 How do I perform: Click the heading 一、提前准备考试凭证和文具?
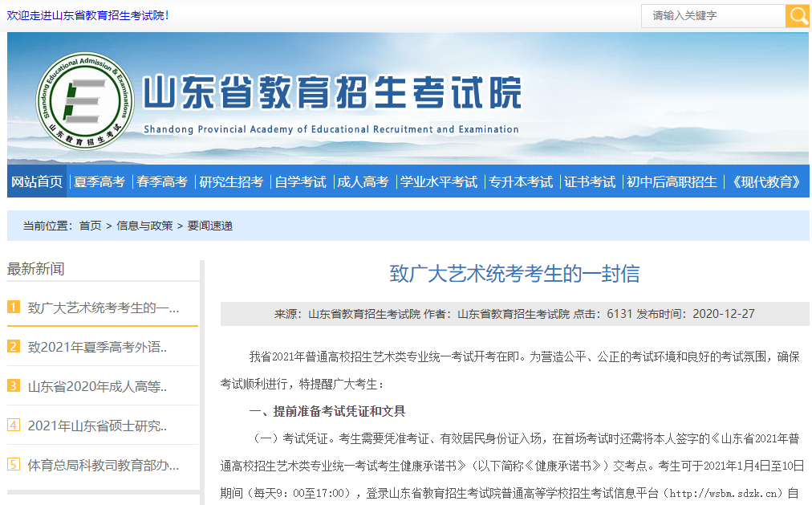pos(327,411)
